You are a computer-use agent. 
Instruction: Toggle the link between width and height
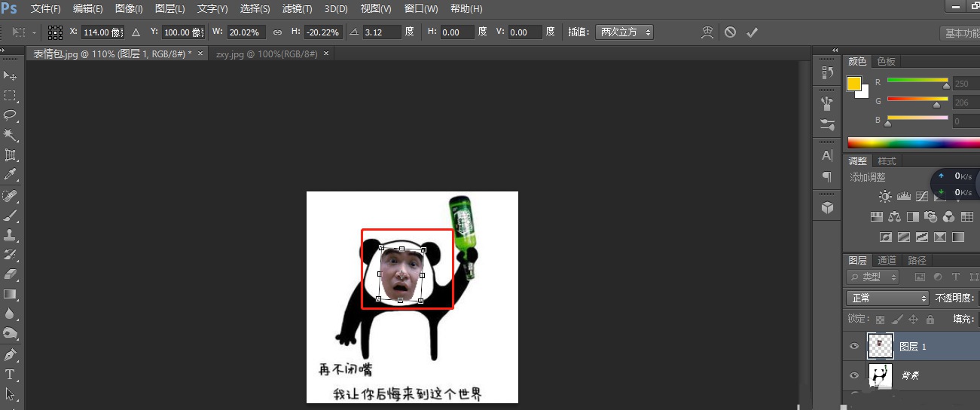click(277, 32)
